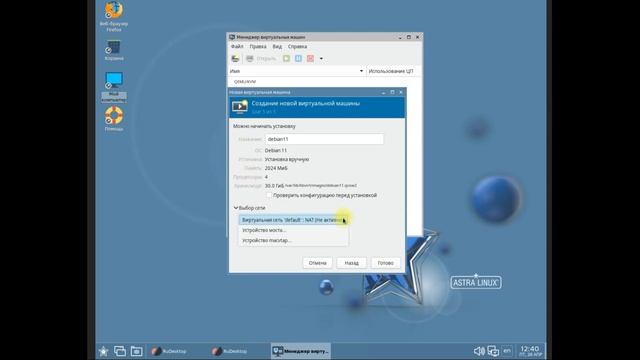Minimize the new virtual machine wizard window
The width and height of the screenshot is (640, 360).
pos(383,93)
